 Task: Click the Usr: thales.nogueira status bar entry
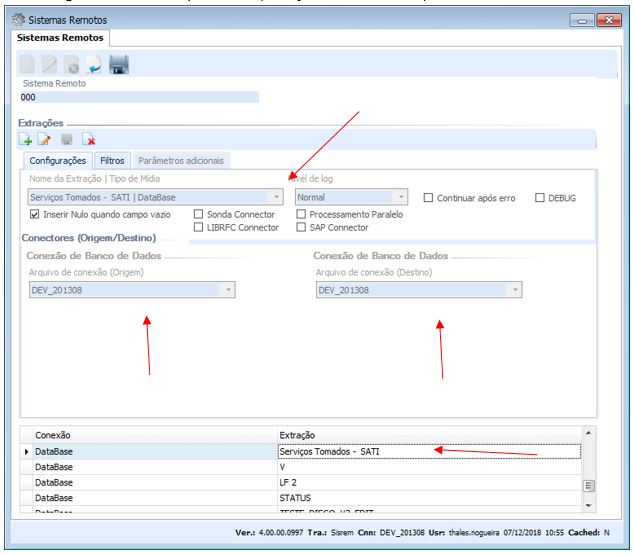[x=464, y=532]
